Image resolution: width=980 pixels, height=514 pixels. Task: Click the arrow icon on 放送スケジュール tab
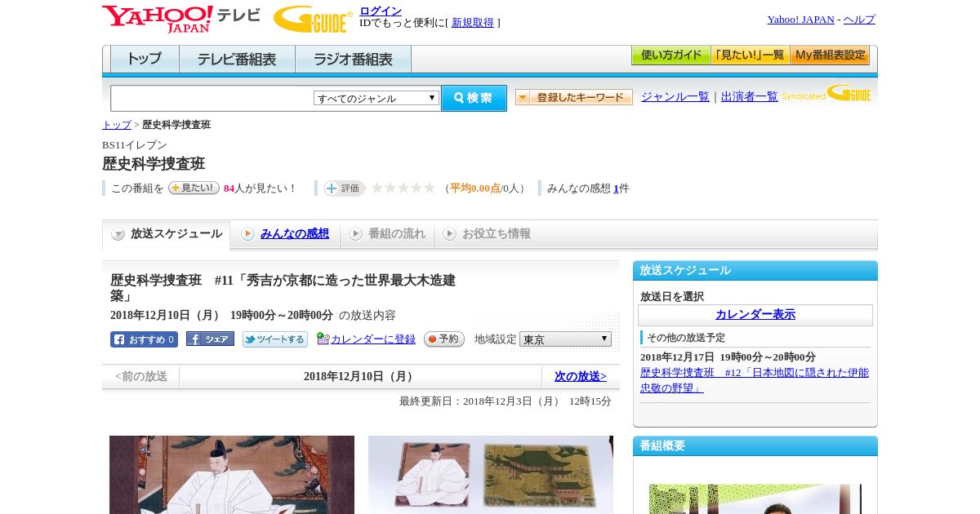click(118, 234)
